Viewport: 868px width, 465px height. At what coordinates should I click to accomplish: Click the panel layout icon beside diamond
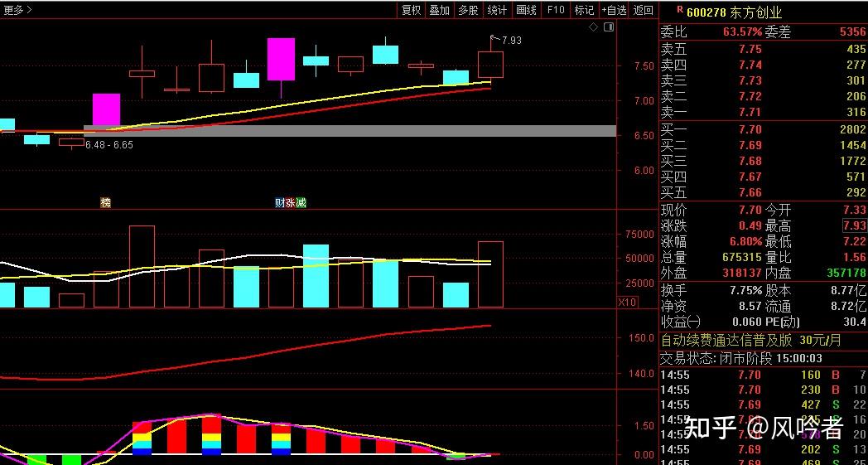coord(609,27)
